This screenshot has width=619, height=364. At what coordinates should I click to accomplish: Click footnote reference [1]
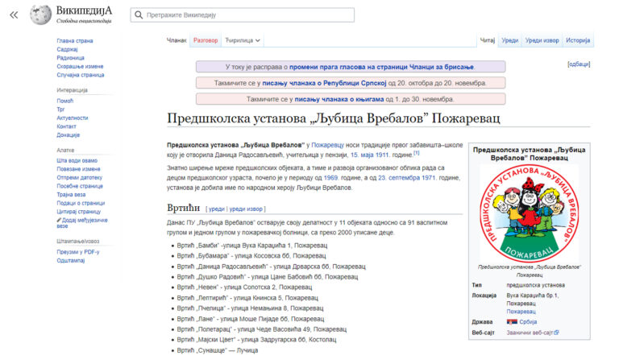click(x=416, y=153)
